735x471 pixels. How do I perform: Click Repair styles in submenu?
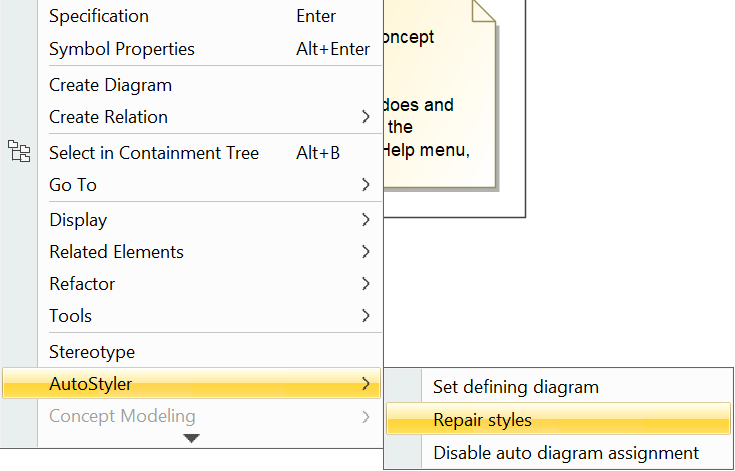[x=482, y=420]
